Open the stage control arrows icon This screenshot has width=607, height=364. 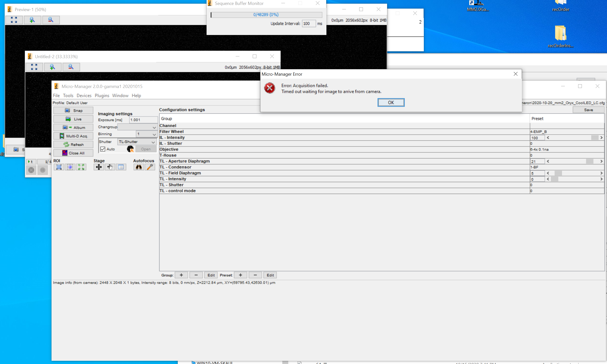coord(99,167)
